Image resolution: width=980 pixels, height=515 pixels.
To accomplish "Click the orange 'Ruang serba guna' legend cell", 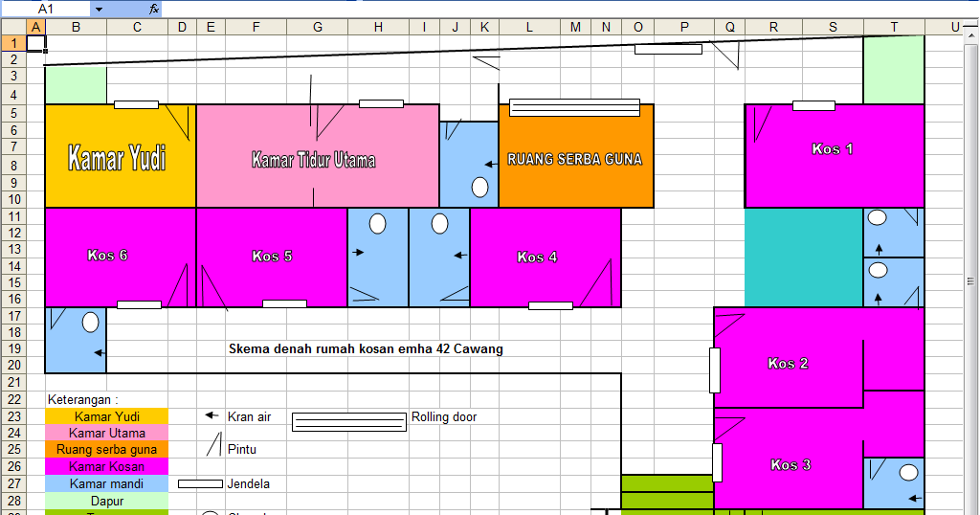I will [107, 449].
